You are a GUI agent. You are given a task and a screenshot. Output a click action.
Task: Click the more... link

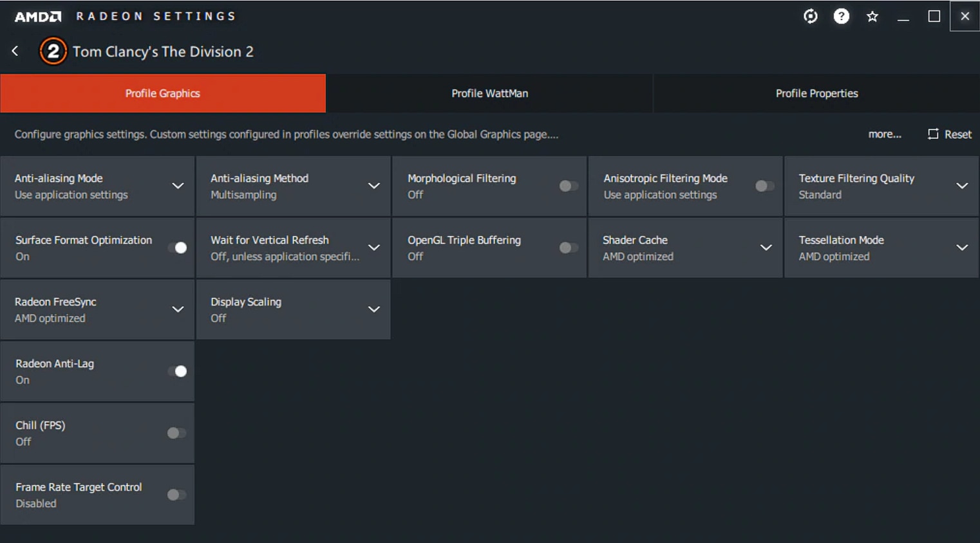[x=885, y=134]
